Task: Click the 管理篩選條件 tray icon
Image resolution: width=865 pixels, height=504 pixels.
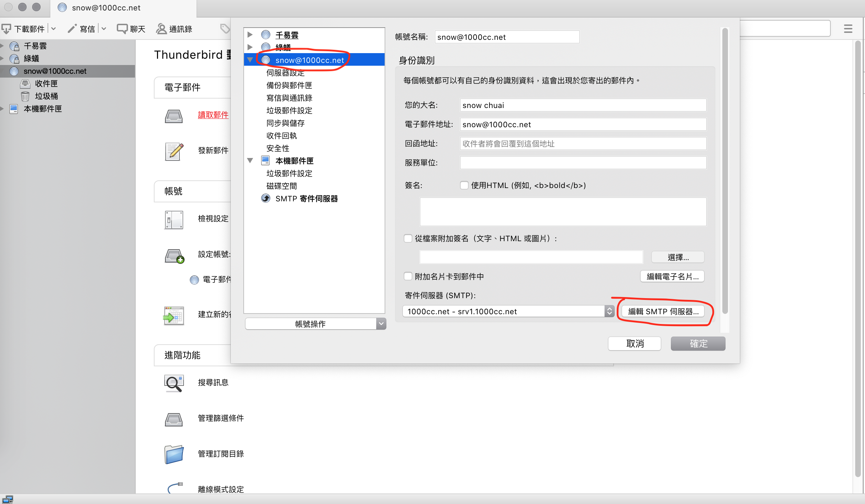Action: [x=174, y=419]
